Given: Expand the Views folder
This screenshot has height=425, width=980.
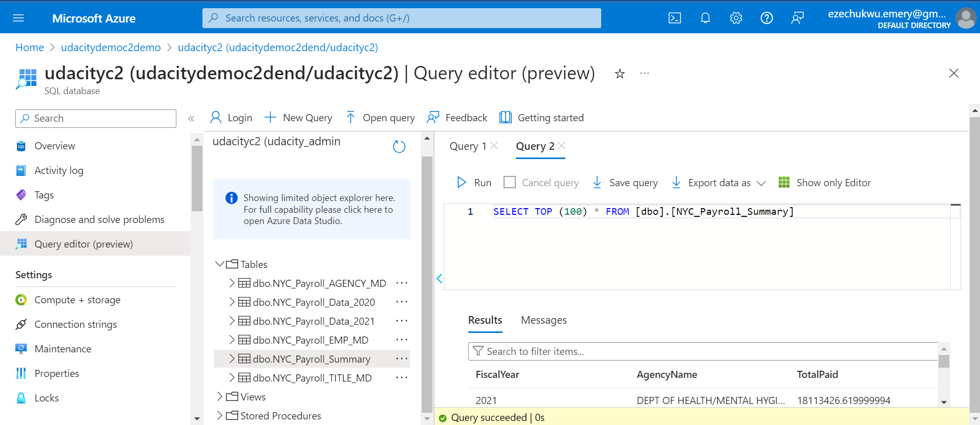Looking at the screenshot, I should tap(220, 396).
